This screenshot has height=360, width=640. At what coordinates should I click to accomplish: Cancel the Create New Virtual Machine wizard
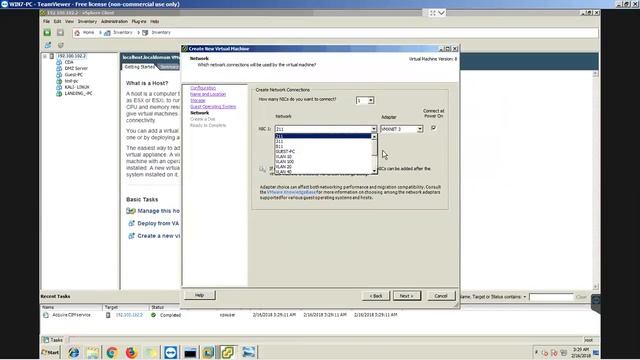click(x=441, y=296)
